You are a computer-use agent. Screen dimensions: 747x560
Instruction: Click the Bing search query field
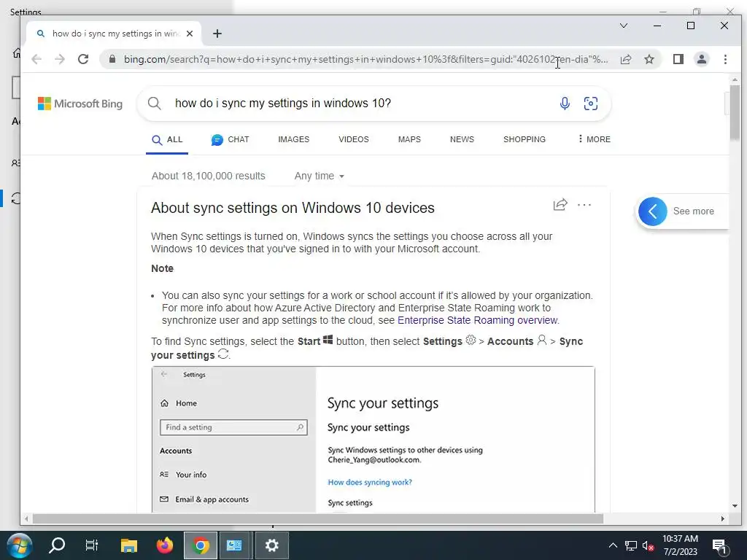(x=362, y=104)
